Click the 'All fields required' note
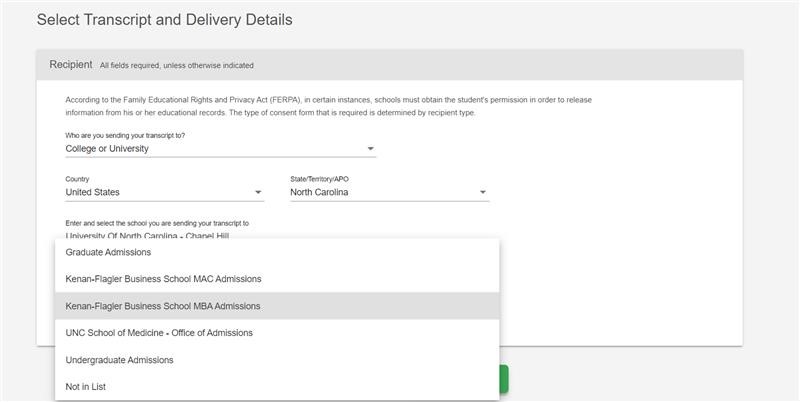 coord(176,66)
